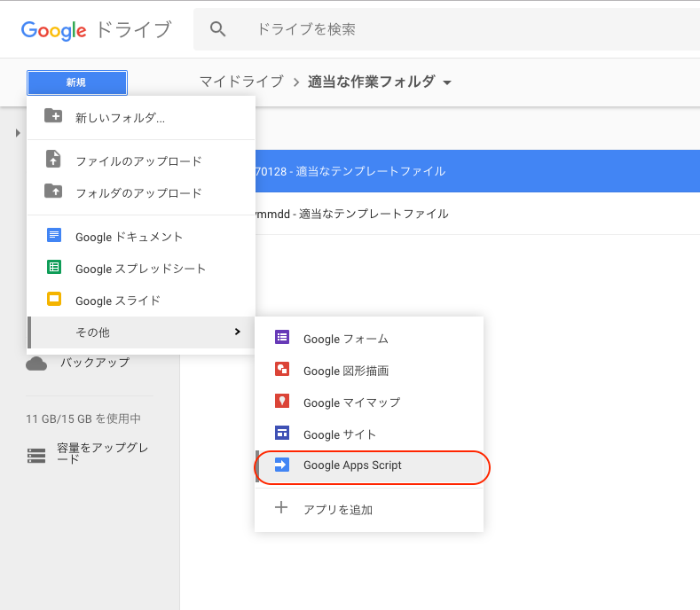This screenshot has width=700, height=610.
Task: Select Google Apps Script entry
Action: pyautogui.click(x=369, y=466)
